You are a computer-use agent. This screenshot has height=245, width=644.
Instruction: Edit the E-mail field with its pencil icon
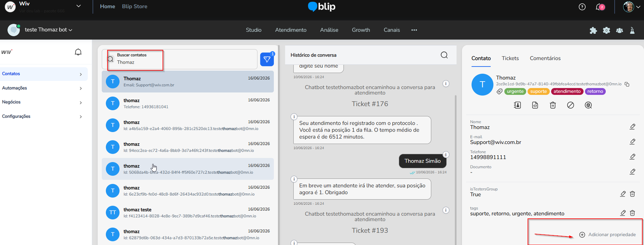point(632,142)
